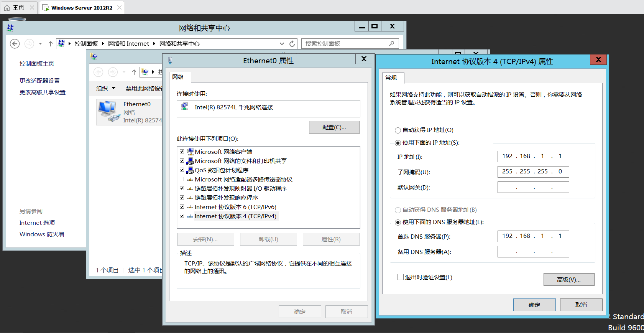This screenshot has width=644, height=333.
Task: Select 自动获得 IP 地址 radio button
Action: [x=398, y=130]
